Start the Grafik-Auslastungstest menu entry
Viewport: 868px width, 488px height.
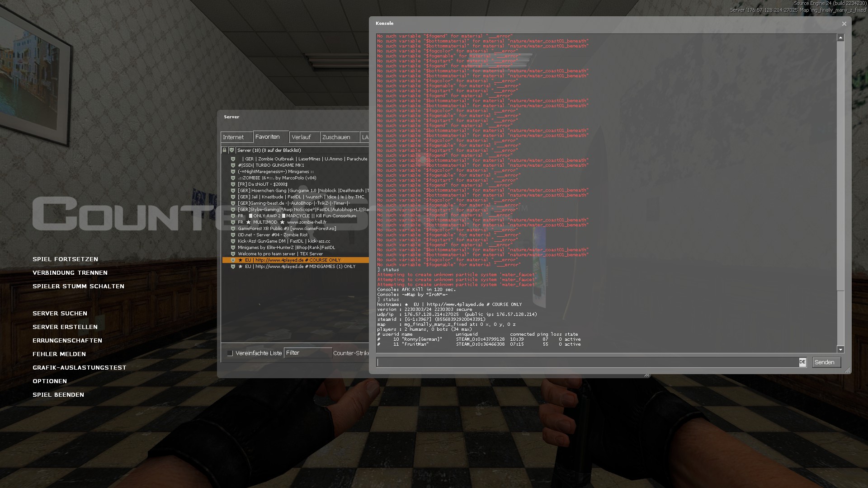tap(80, 368)
